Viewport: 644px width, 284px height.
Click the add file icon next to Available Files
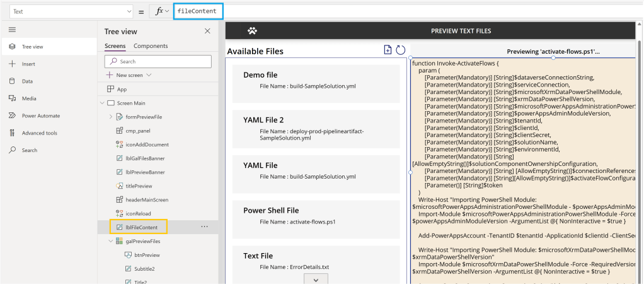(388, 50)
